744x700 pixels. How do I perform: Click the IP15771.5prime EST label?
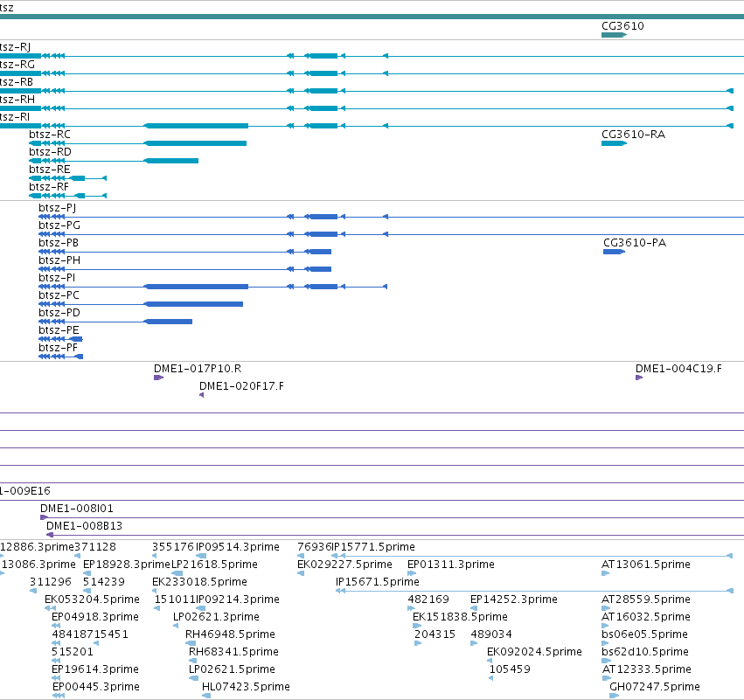point(373,547)
